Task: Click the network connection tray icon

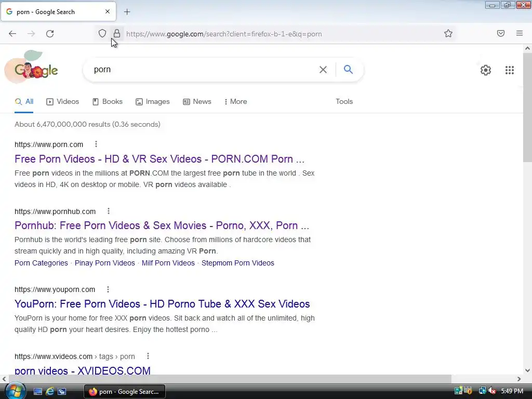Action: click(482, 391)
